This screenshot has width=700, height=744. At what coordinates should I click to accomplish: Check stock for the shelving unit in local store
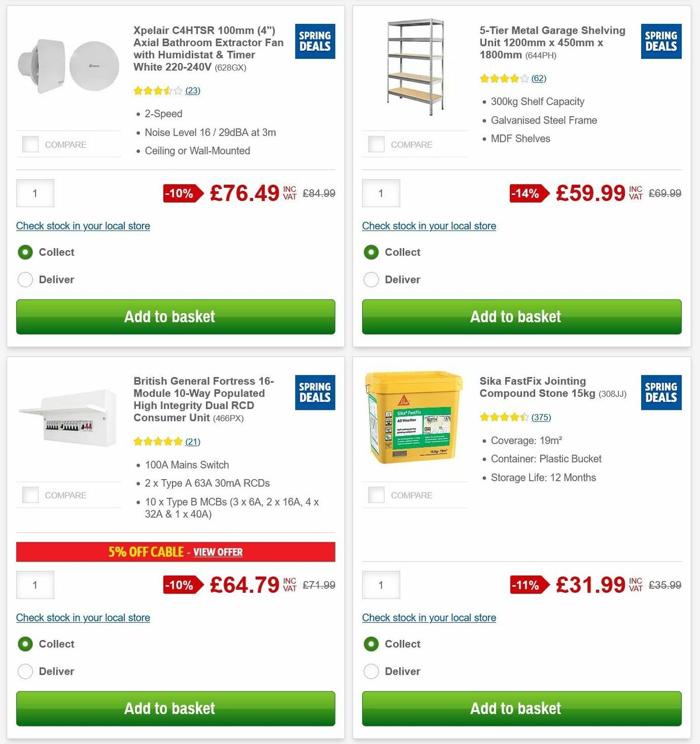(429, 226)
